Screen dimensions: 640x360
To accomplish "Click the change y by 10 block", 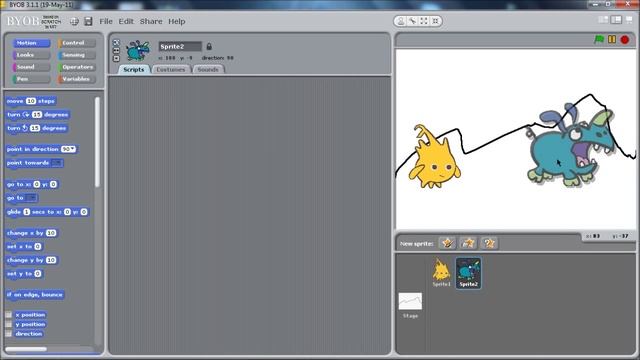I will click(x=32, y=260).
